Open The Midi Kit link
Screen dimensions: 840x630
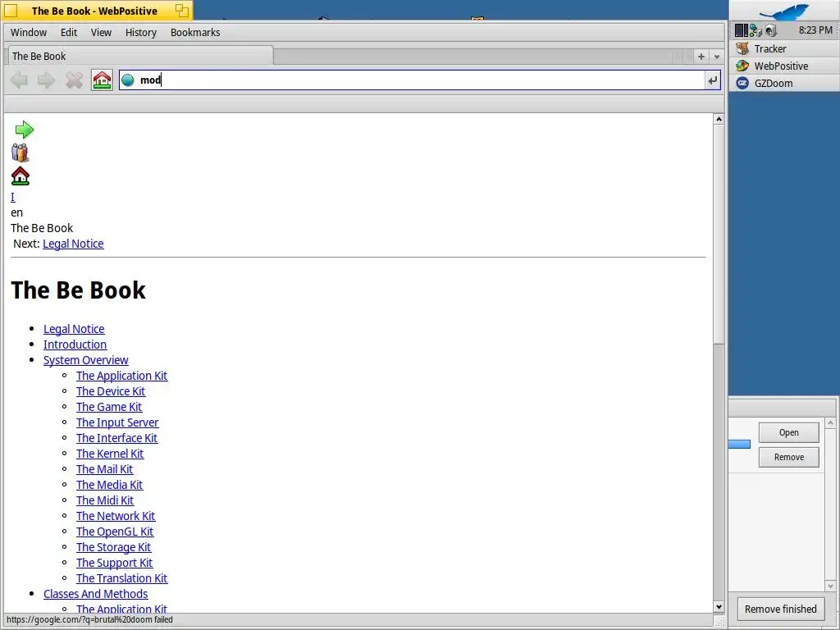point(105,500)
